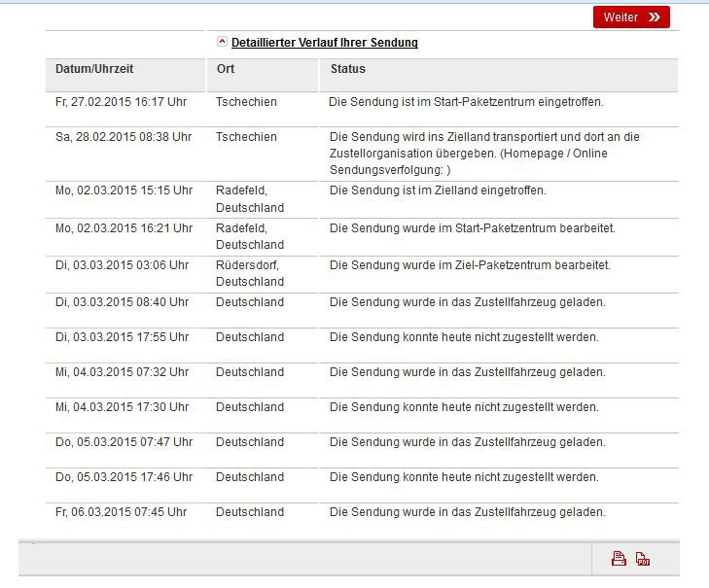Screen dimensions: 709x588
Task: Select date Fr, 27.02.2015 16:17 Uhr
Action: [x=122, y=102]
